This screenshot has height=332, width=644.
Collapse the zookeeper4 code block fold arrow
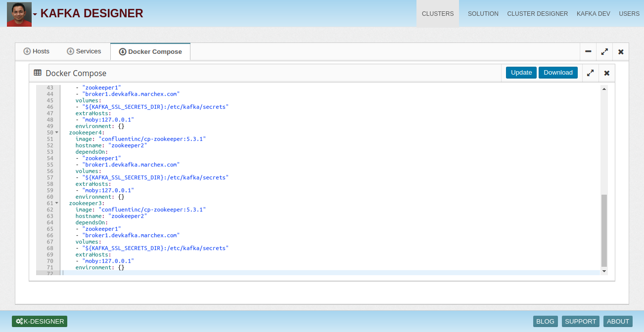[x=57, y=132]
